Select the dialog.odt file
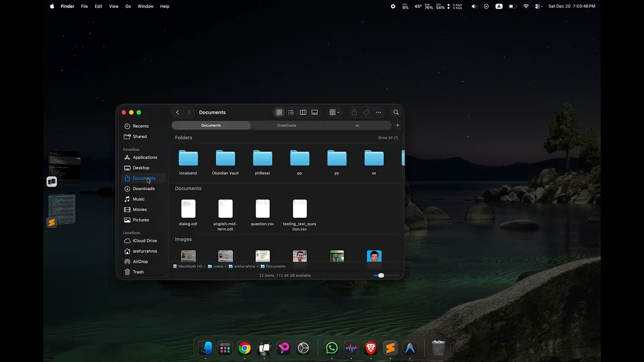This screenshot has width=644, height=362. [x=188, y=209]
